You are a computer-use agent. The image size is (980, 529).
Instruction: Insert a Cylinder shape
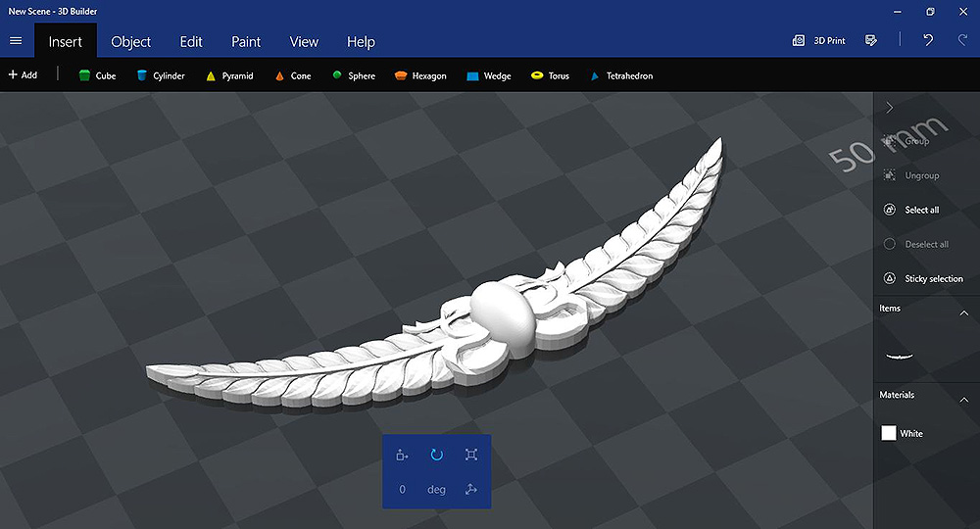[x=161, y=75]
